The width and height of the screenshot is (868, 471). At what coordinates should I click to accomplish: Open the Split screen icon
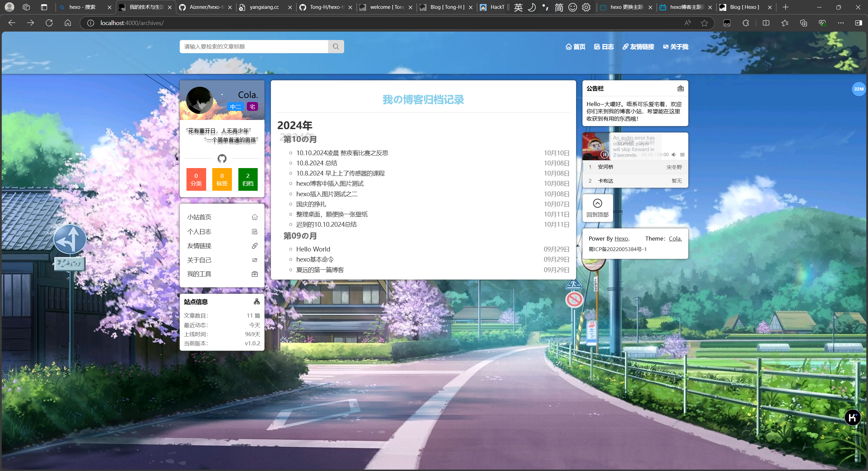tap(766, 23)
